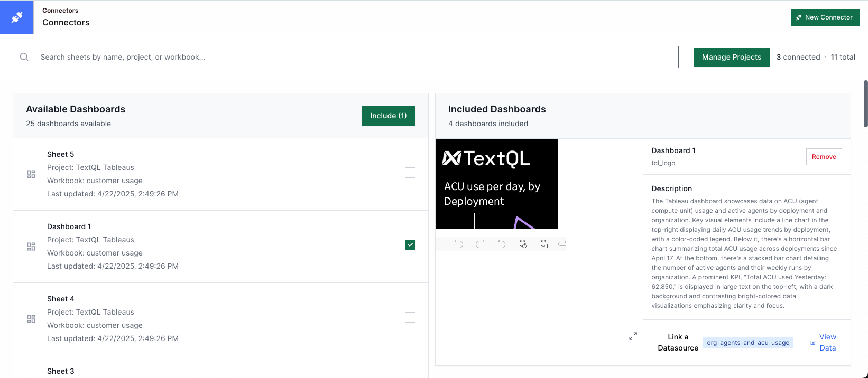Click the TextQL dashboard preview thumbnail
This screenshot has height=378, width=868.
497,184
